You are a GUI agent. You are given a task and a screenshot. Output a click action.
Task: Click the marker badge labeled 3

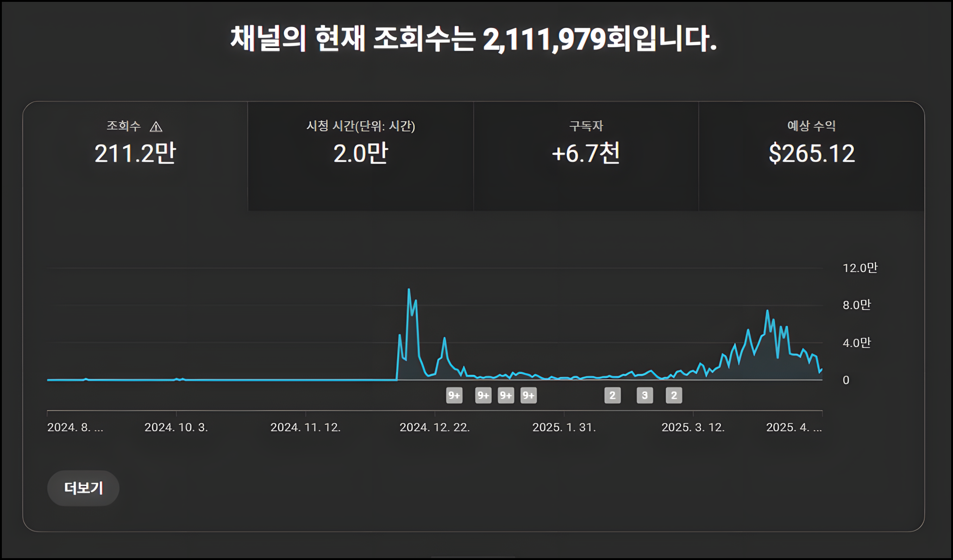pyautogui.click(x=645, y=395)
